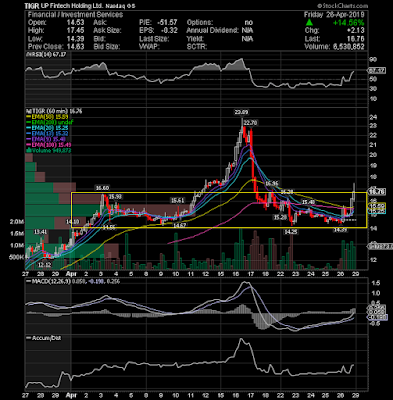Click the 22.70 price label near peak

(250, 123)
